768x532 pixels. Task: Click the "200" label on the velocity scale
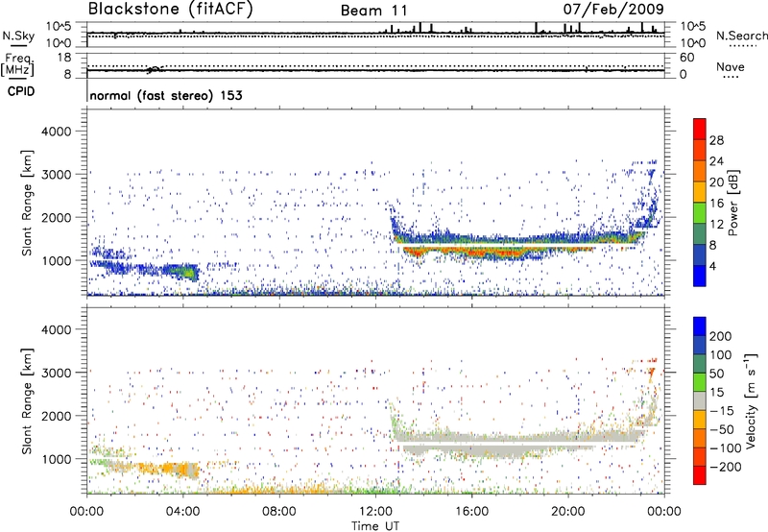coord(721,336)
